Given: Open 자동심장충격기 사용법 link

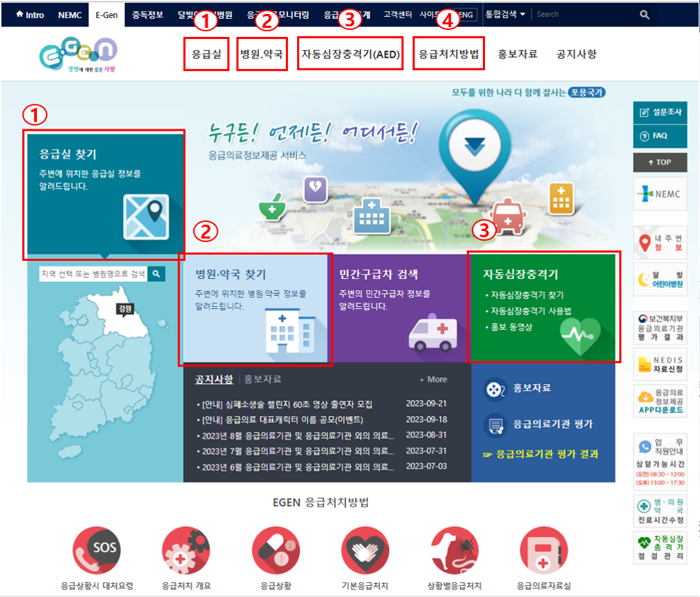Looking at the screenshot, I should [531, 311].
